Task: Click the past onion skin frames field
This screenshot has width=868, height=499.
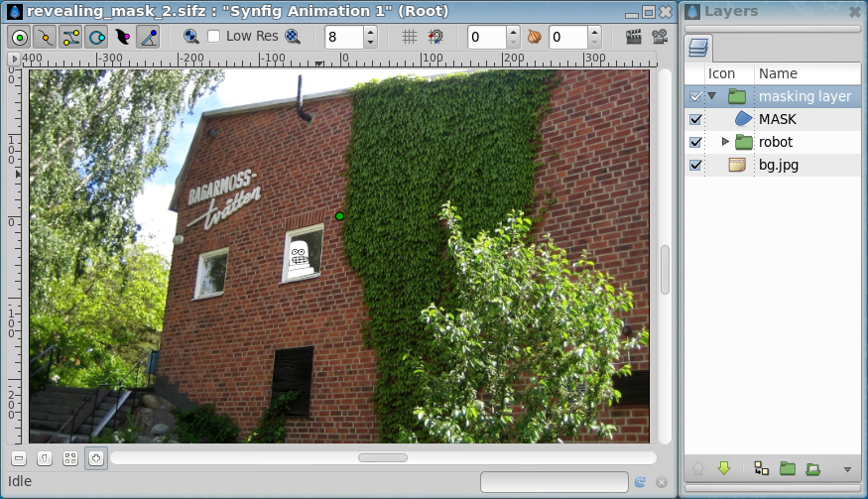Action: 487,37
